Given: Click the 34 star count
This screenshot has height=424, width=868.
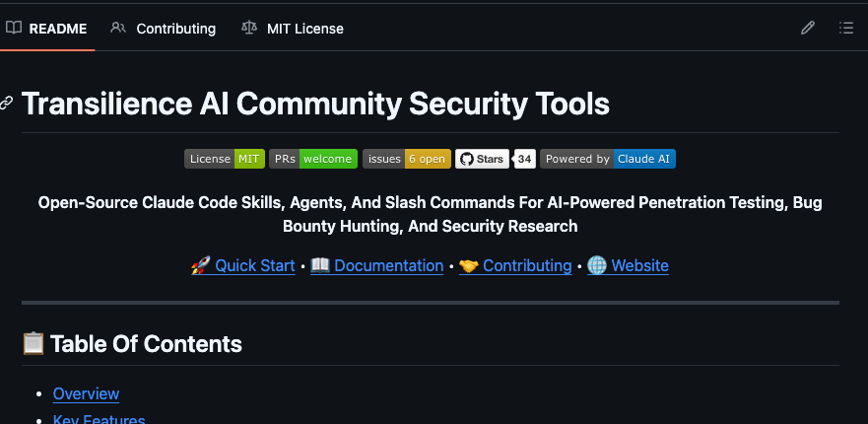Looking at the screenshot, I should (x=525, y=159).
